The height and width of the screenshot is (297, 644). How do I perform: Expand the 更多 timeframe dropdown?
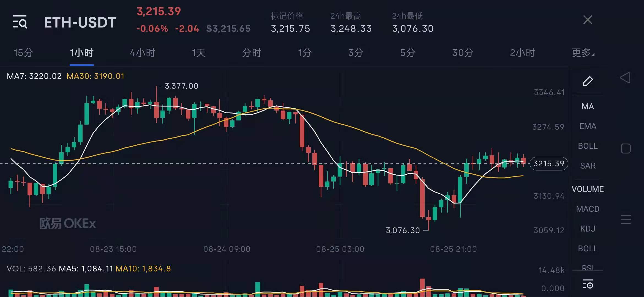(583, 53)
